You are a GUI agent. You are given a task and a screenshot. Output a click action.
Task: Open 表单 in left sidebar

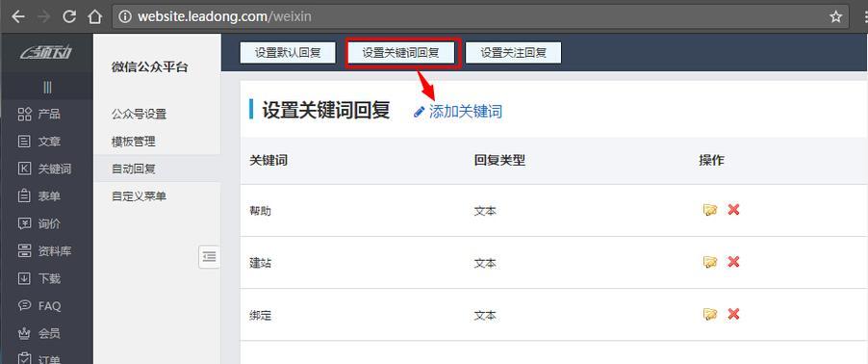46,196
